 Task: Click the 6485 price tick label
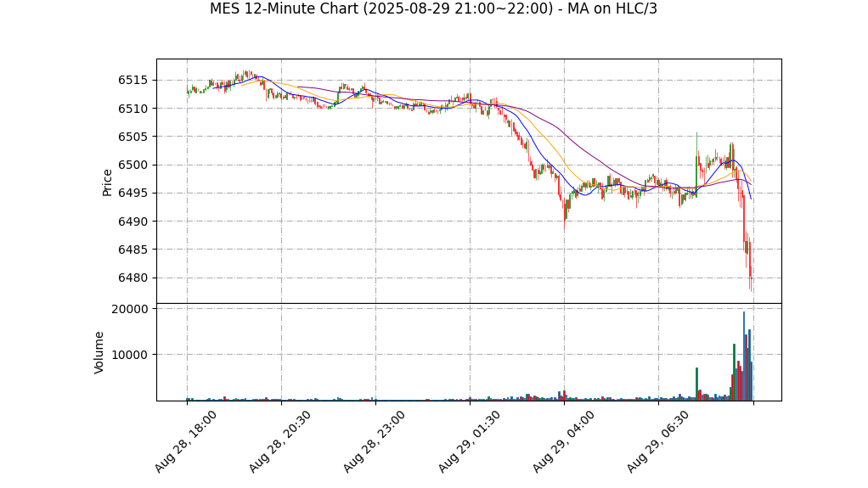coord(132,250)
